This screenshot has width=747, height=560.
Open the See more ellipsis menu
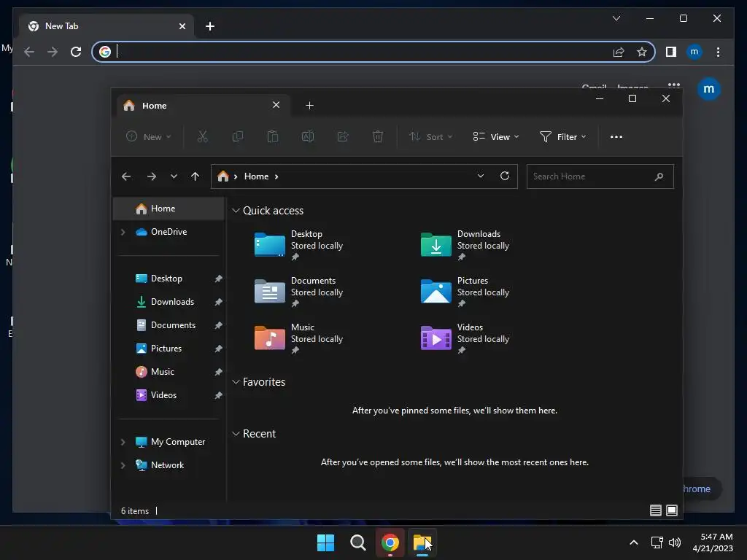[x=616, y=136]
